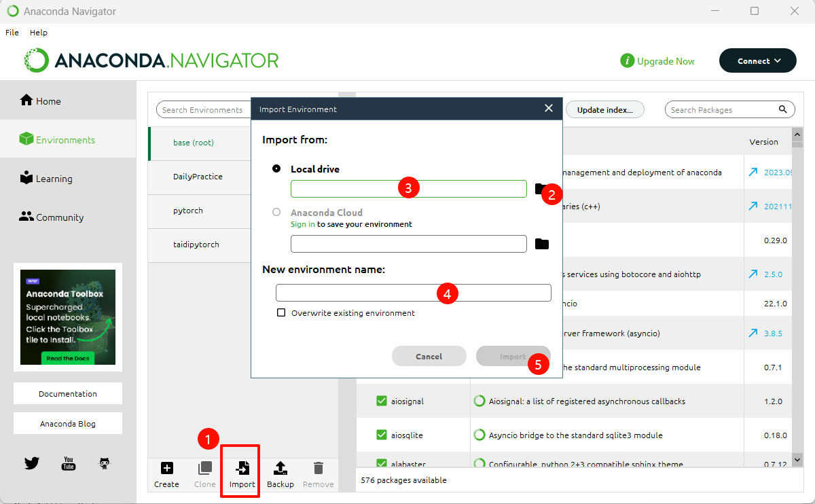Toggle the alabaster package checkbox
The height and width of the screenshot is (504, 815).
coord(382,463)
